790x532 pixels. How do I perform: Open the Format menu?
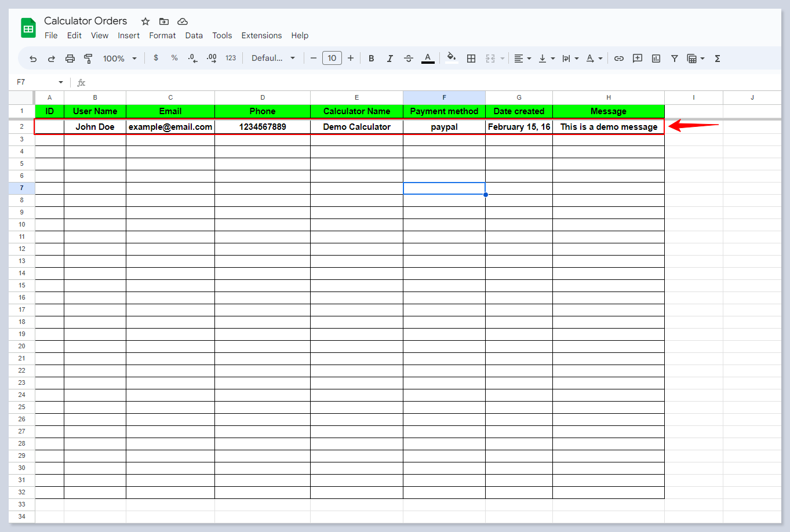pyautogui.click(x=162, y=35)
